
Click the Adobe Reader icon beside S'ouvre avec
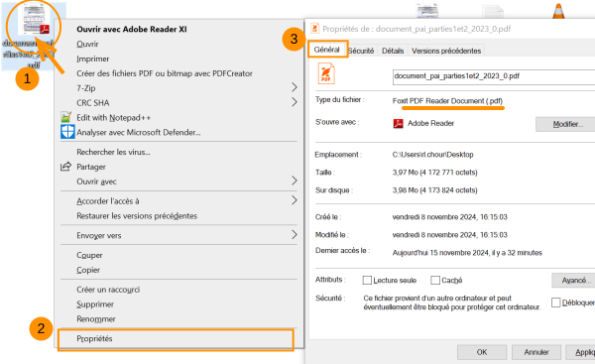point(398,123)
